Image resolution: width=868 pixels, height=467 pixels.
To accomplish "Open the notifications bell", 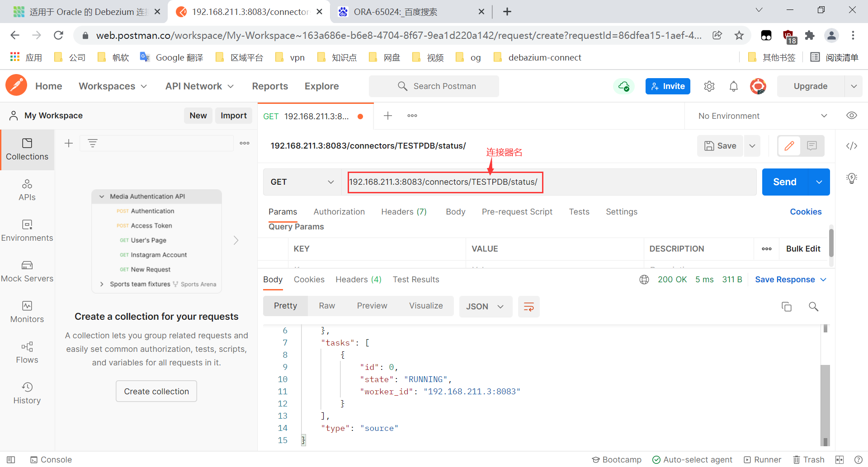I will 733,86.
